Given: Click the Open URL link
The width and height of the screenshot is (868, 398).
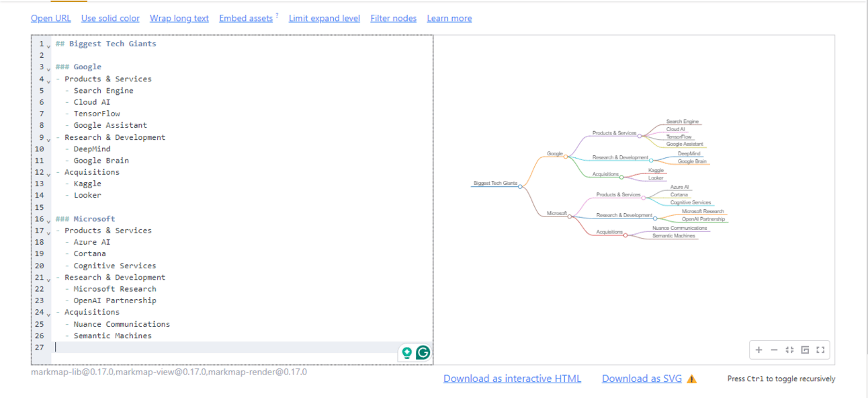Looking at the screenshot, I should 50,18.
